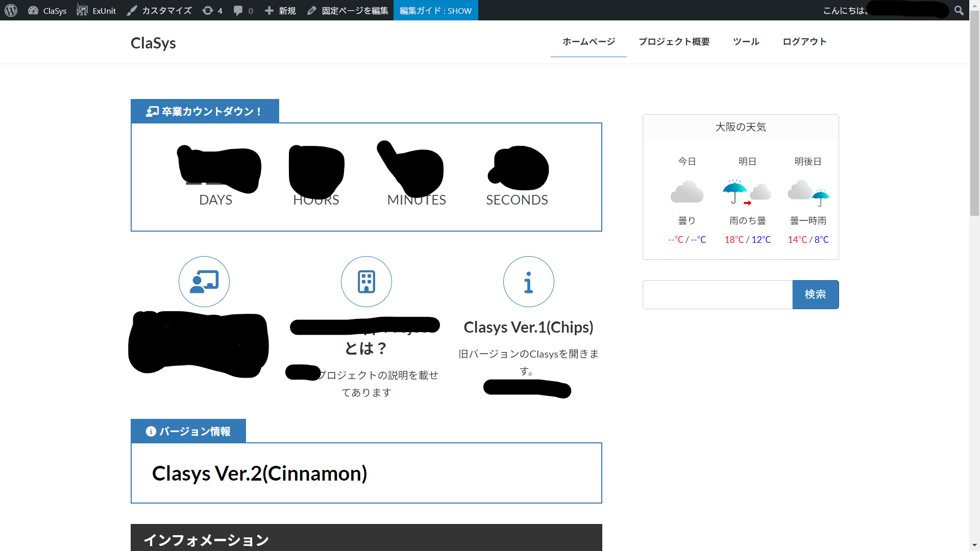The height and width of the screenshot is (551, 980).
Task: Click the circular info icon
Action: tap(529, 282)
